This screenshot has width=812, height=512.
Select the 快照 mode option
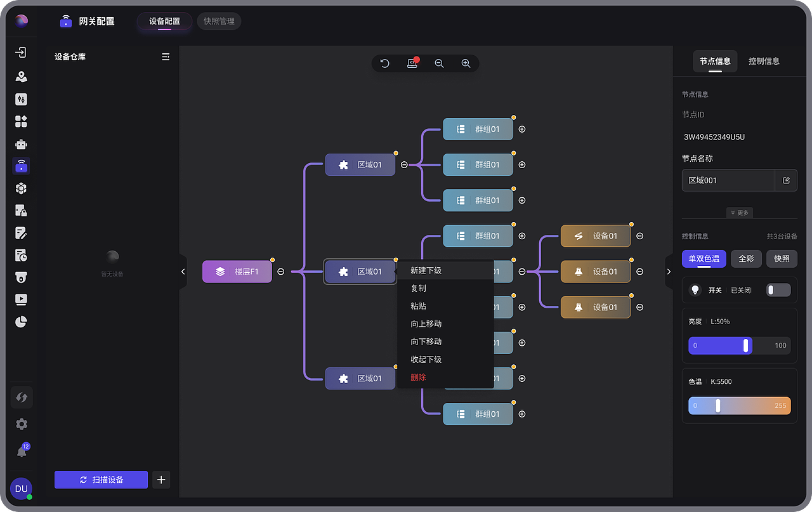(782, 259)
